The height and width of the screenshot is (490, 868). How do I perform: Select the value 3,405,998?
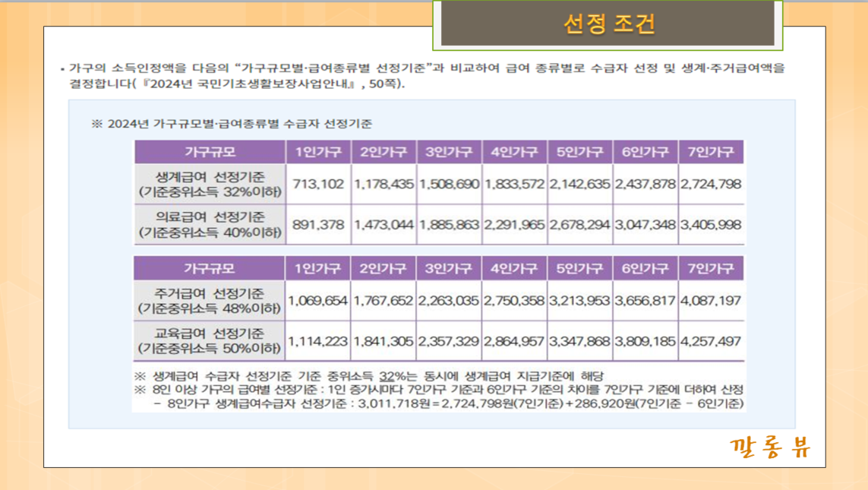pos(711,225)
